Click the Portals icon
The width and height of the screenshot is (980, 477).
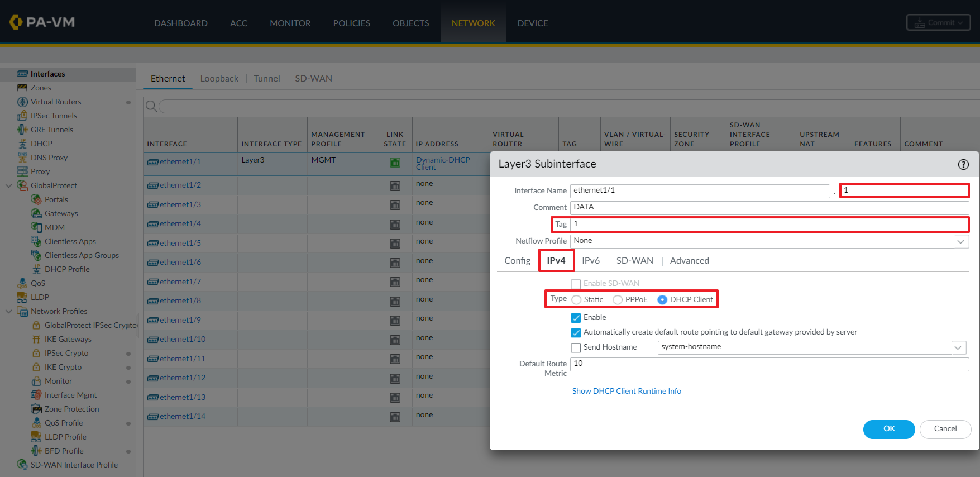pos(36,199)
